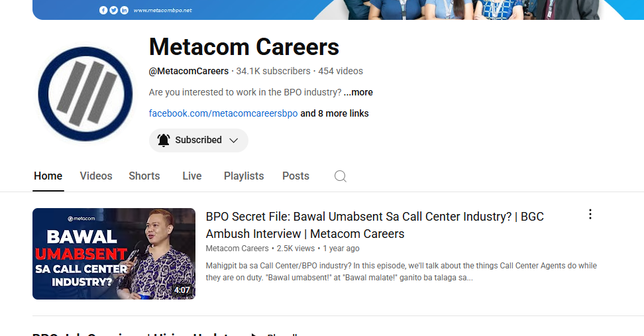
Task: Expand channel description with '...more'
Action: [x=358, y=92]
